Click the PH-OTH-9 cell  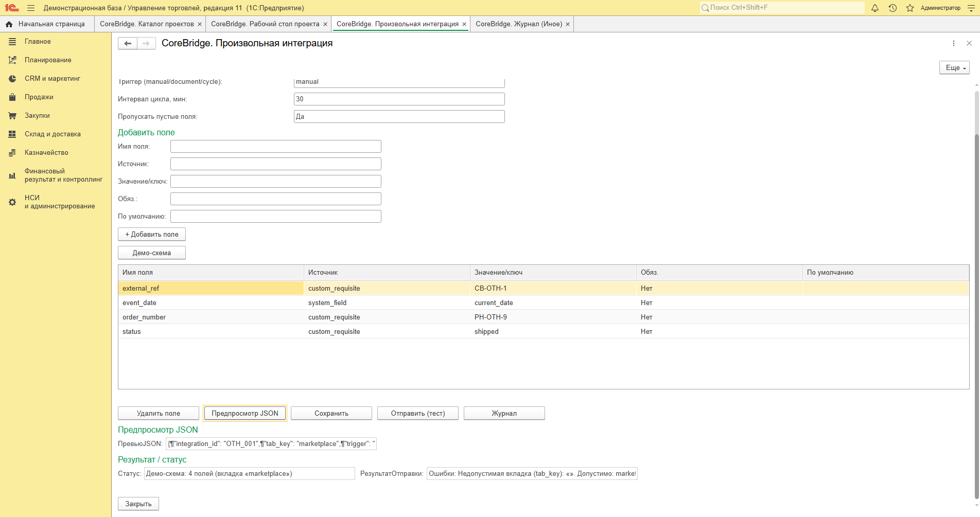pyautogui.click(x=553, y=317)
